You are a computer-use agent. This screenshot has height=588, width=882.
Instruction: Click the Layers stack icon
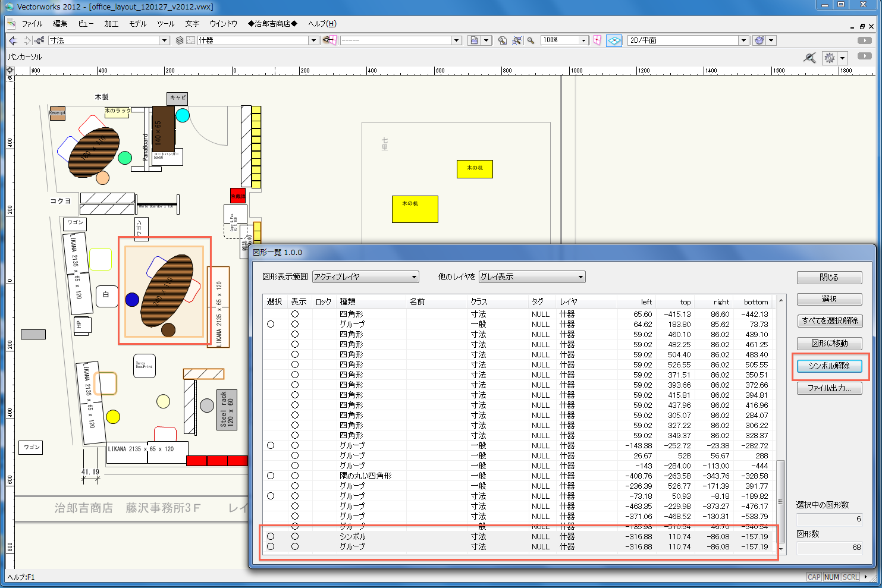point(180,40)
